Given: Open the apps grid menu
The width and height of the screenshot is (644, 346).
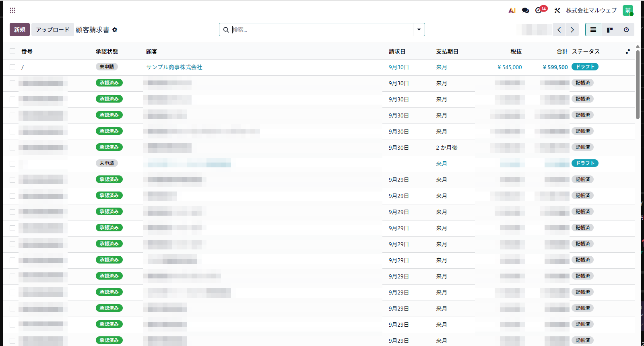Looking at the screenshot, I should (x=12, y=10).
